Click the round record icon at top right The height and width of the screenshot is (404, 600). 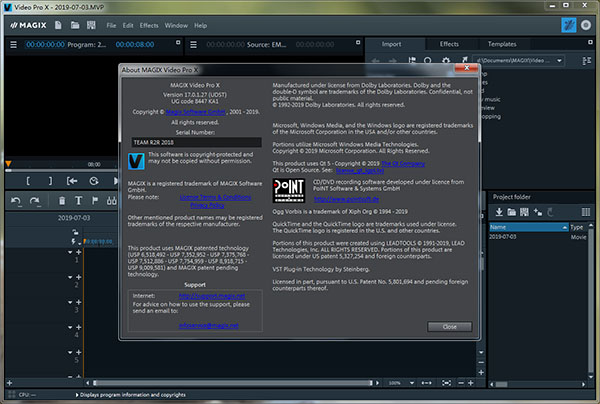(586, 25)
